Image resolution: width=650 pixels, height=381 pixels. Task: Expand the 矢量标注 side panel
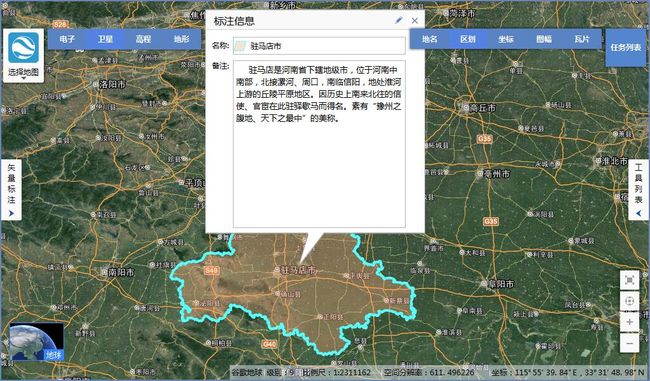(x=11, y=189)
